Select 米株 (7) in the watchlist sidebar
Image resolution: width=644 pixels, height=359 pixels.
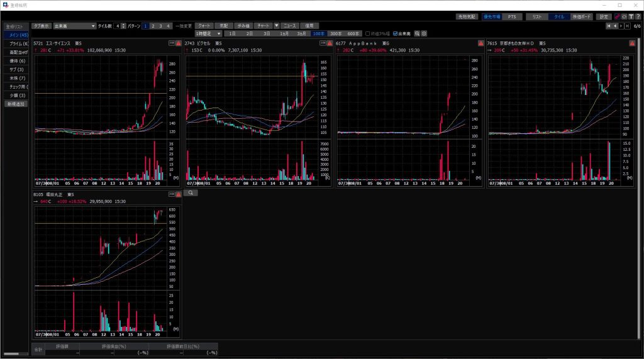[x=17, y=78]
